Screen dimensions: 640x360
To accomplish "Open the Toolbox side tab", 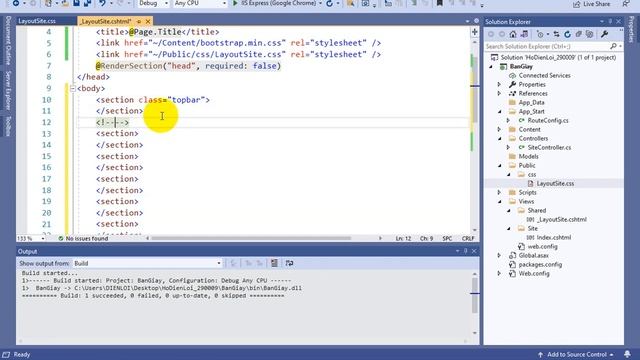I will click(8, 126).
